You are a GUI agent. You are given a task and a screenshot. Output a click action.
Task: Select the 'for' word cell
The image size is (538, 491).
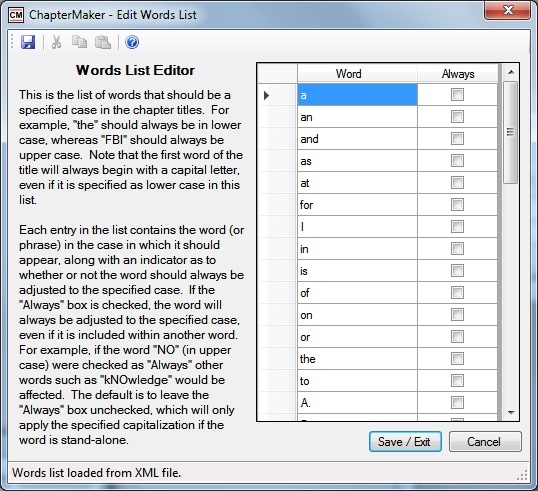[x=357, y=205]
